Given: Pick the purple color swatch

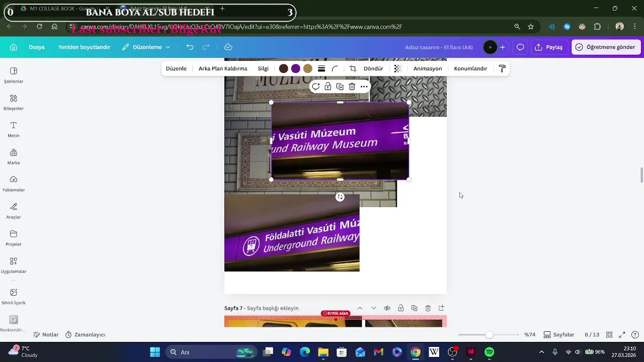Looking at the screenshot, I should tap(296, 69).
